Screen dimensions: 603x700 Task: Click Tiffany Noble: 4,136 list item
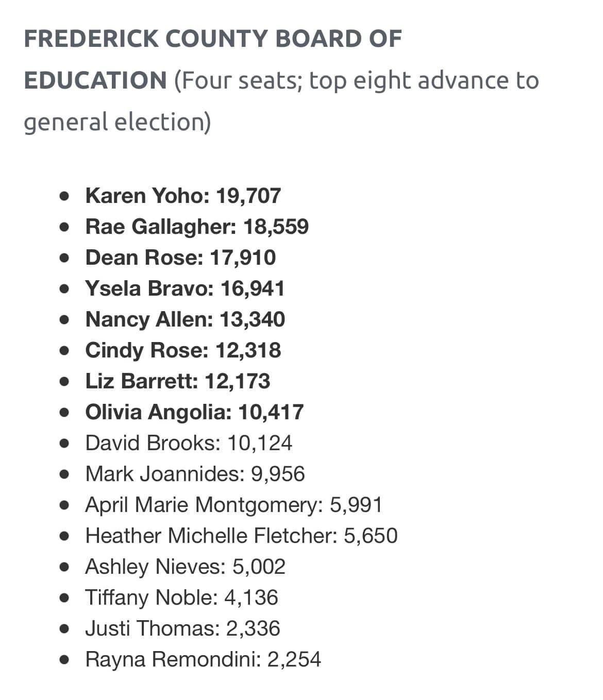click(181, 597)
